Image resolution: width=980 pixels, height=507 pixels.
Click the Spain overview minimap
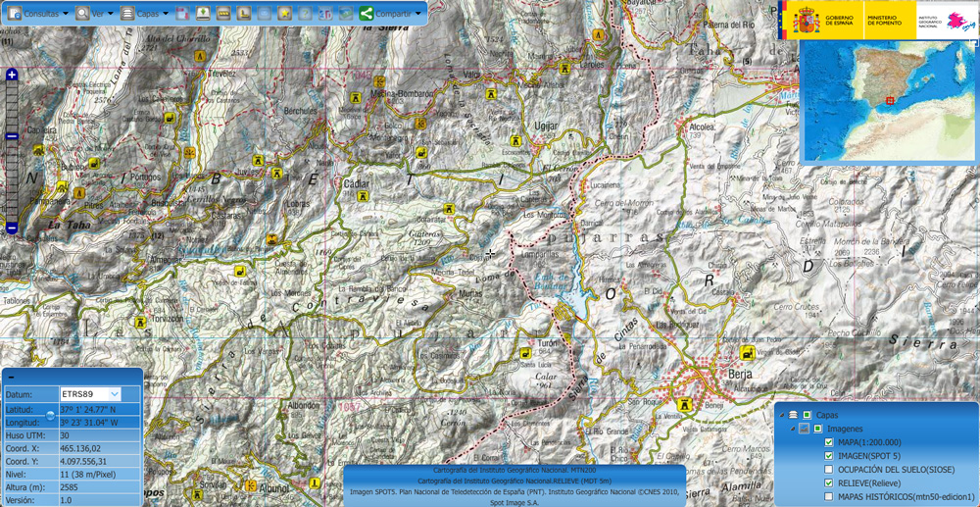pos(888,100)
